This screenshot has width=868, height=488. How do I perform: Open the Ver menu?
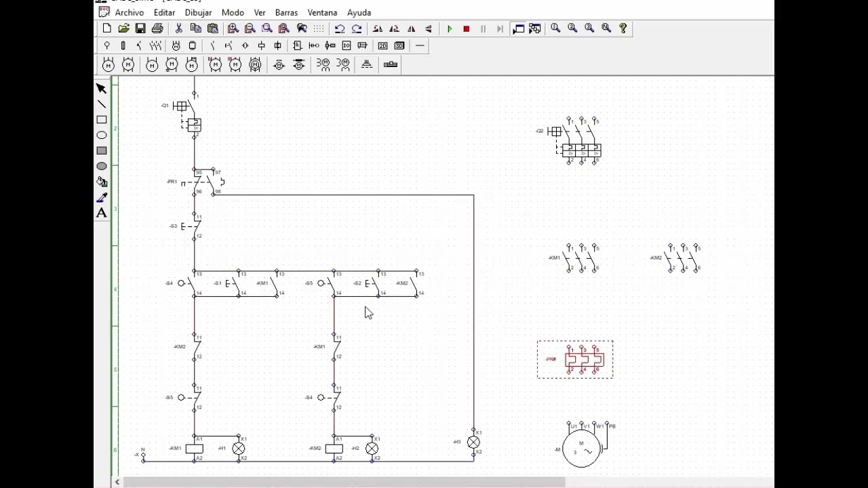coord(260,12)
